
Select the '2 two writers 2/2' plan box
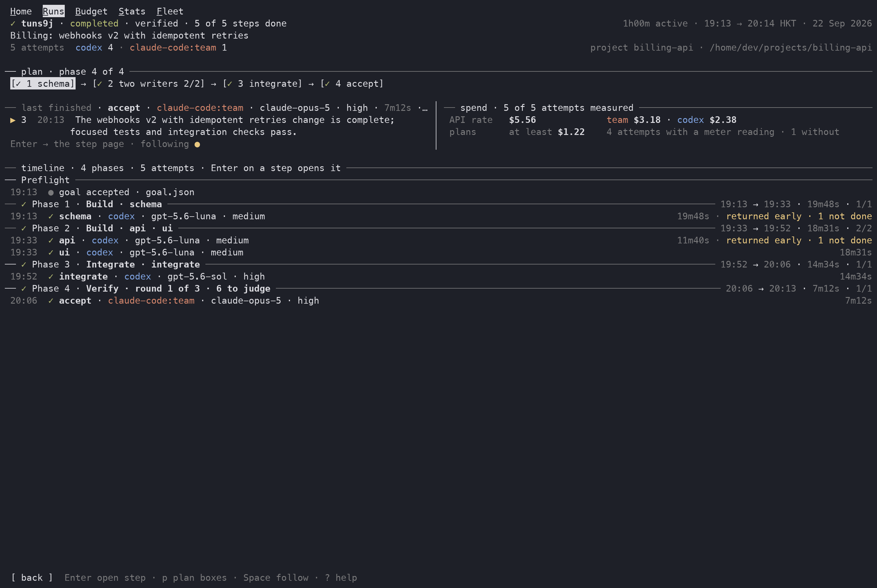(x=148, y=84)
